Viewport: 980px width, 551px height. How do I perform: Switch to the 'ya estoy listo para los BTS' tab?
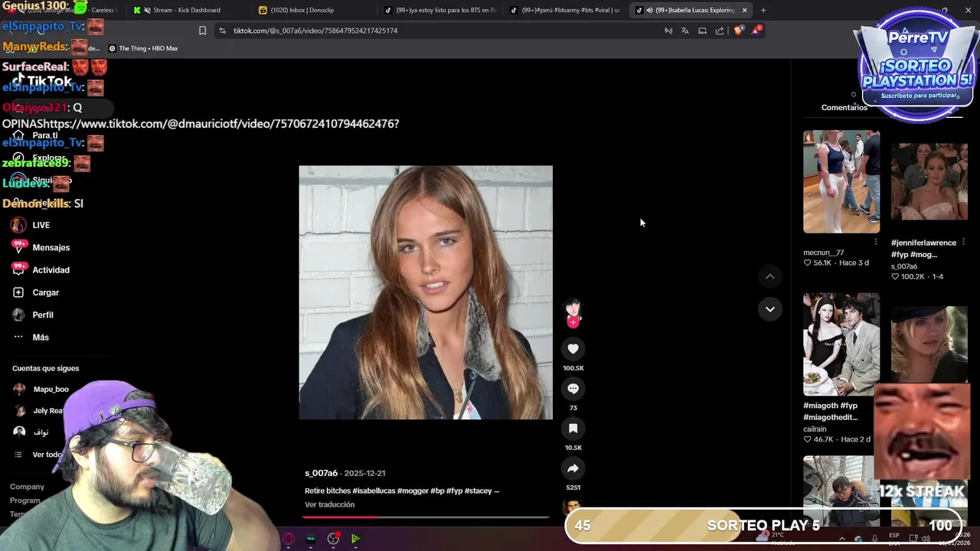point(440,10)
